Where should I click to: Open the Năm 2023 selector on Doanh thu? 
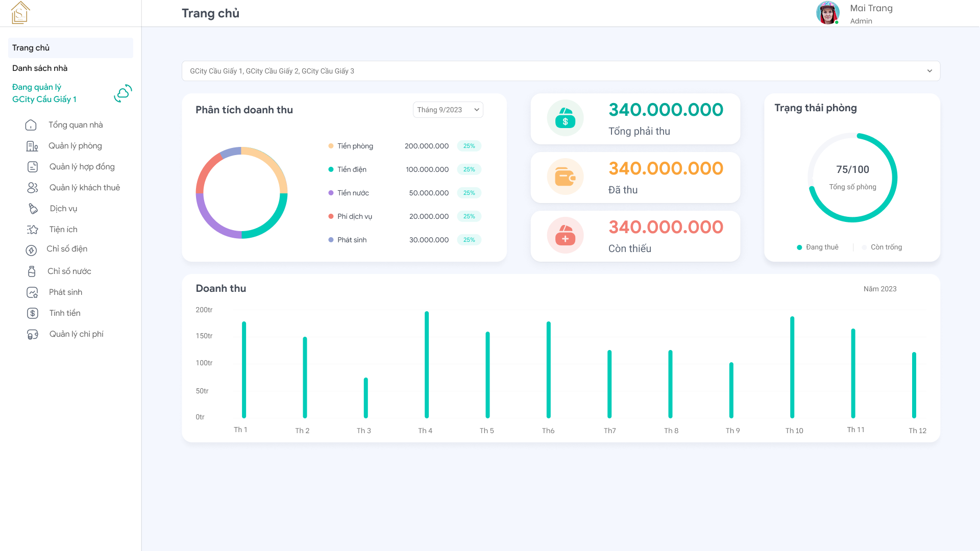[880, 289]
